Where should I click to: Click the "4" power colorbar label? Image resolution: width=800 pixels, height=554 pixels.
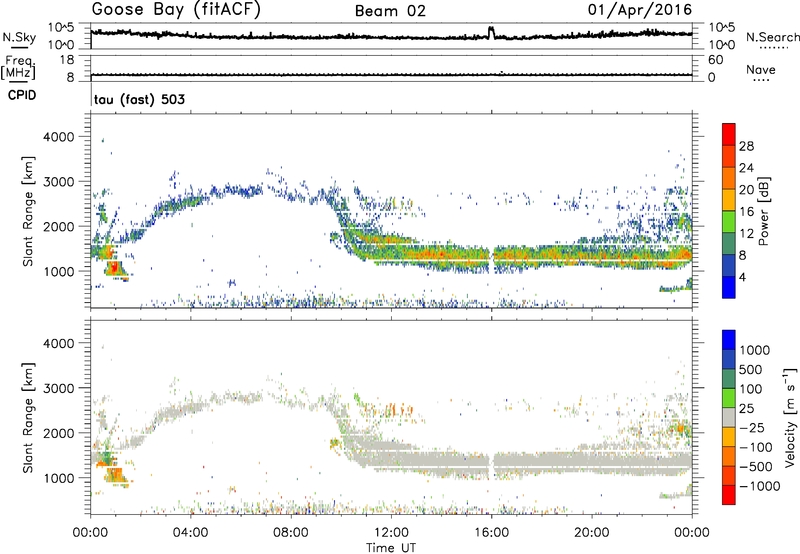(x=743, y=277)
